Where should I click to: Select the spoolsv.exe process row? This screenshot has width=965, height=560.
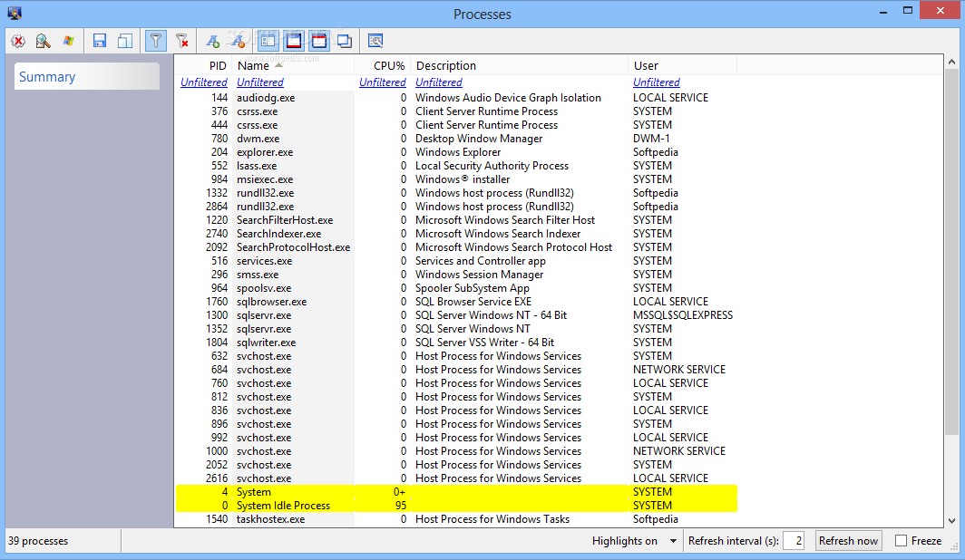coord(456,287)
